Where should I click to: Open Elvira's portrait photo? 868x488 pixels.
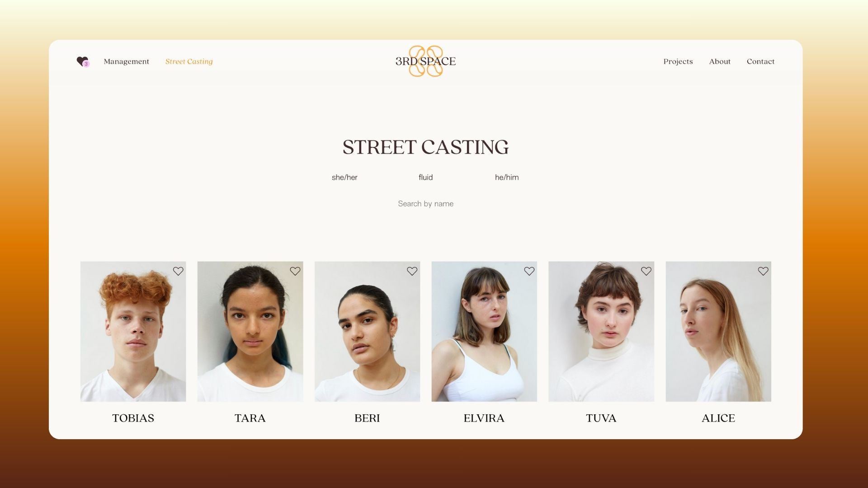484,331
